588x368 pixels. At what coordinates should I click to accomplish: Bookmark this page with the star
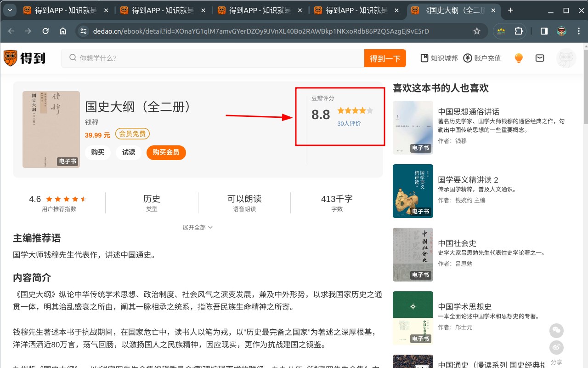click(477, 31)
